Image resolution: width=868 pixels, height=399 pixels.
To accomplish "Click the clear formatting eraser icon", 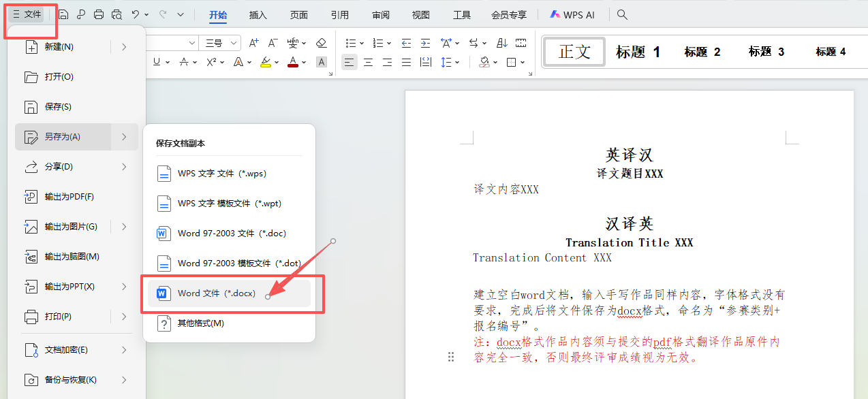I will point(322,43).
